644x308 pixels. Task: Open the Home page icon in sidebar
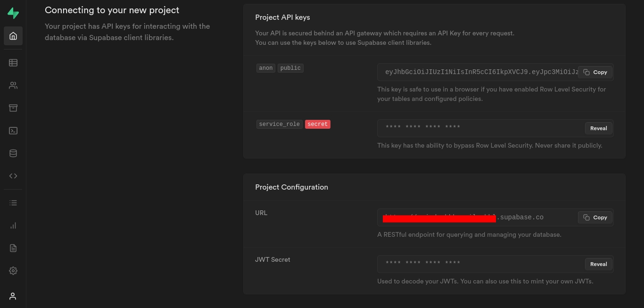[13, 36]
